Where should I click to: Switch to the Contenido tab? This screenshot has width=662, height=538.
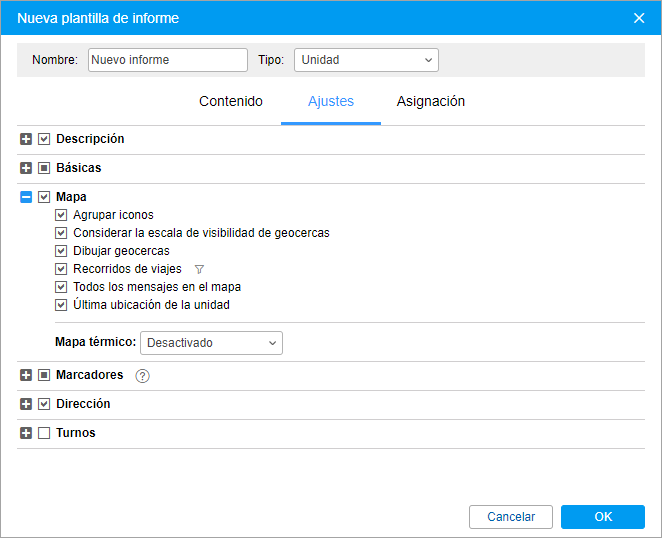[x=231, y=101]
